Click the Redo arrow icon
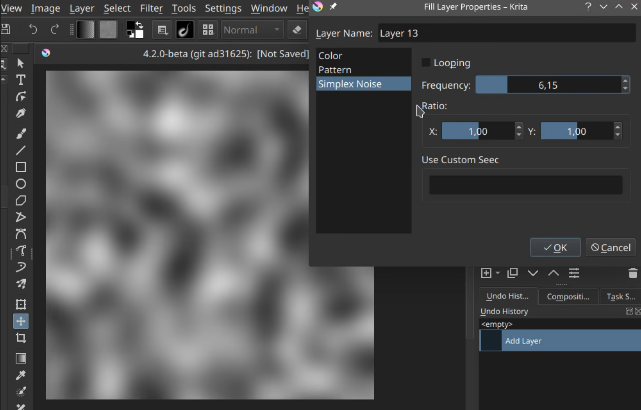 pos(54,29)
